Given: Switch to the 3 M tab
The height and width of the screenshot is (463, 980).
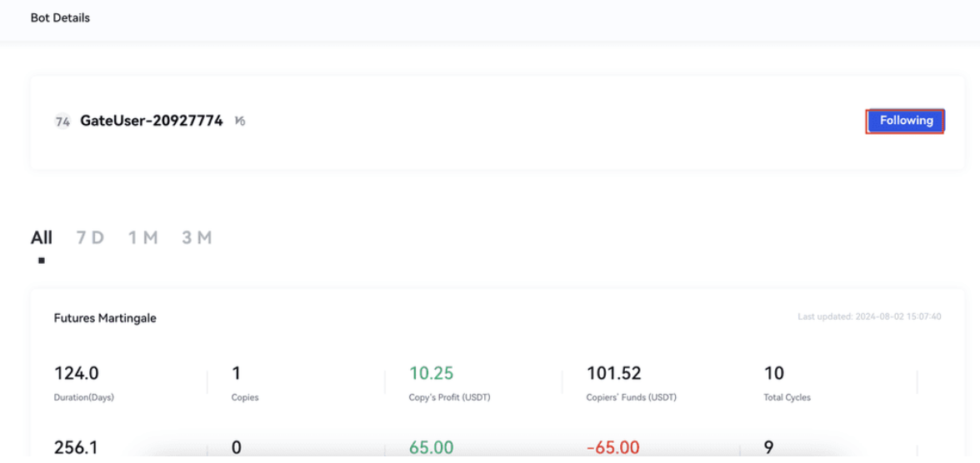Looking at the screenshot, I should 197,237.
